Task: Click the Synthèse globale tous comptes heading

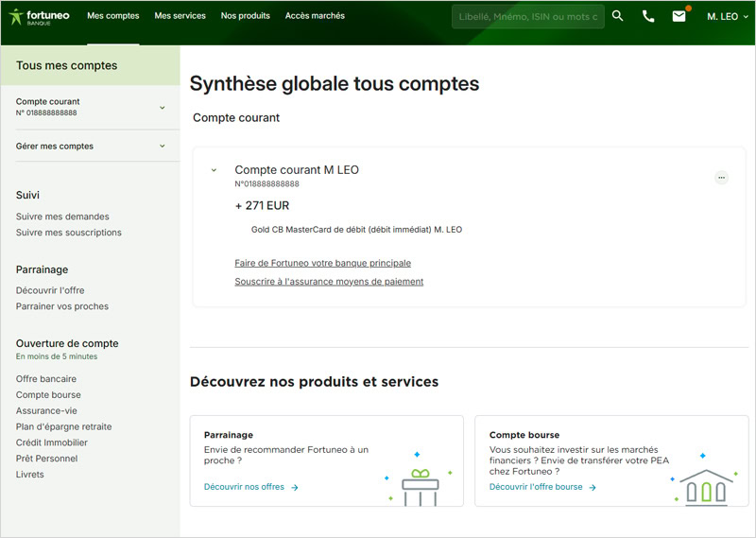Action: [335, 83]
